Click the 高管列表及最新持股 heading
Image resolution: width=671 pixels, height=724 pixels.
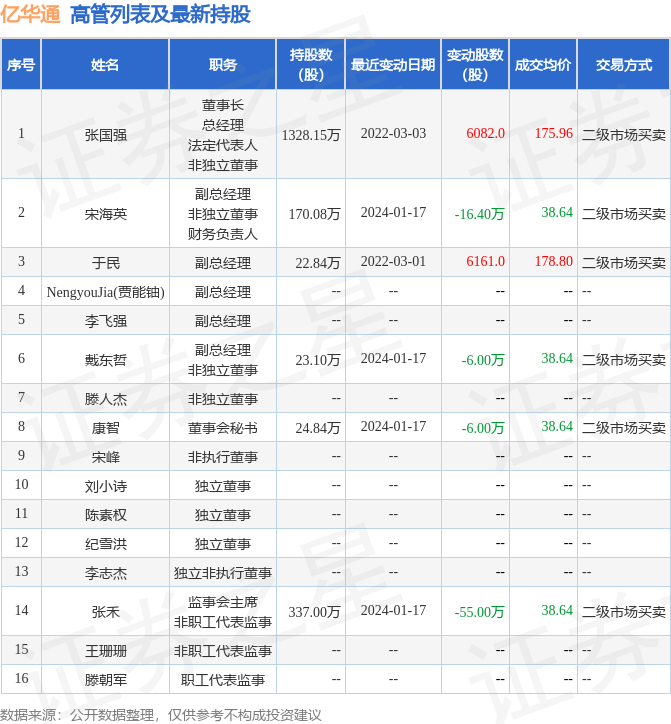click(x=160, y=14)
